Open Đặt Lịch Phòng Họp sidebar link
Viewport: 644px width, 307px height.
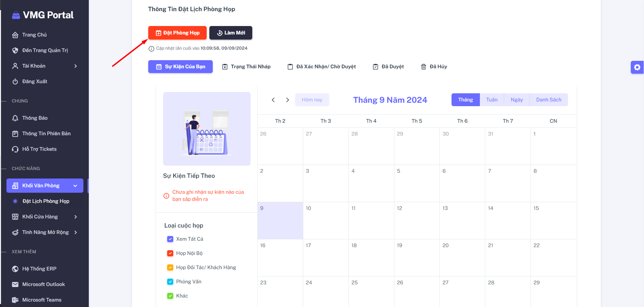(x=46, y=201)
